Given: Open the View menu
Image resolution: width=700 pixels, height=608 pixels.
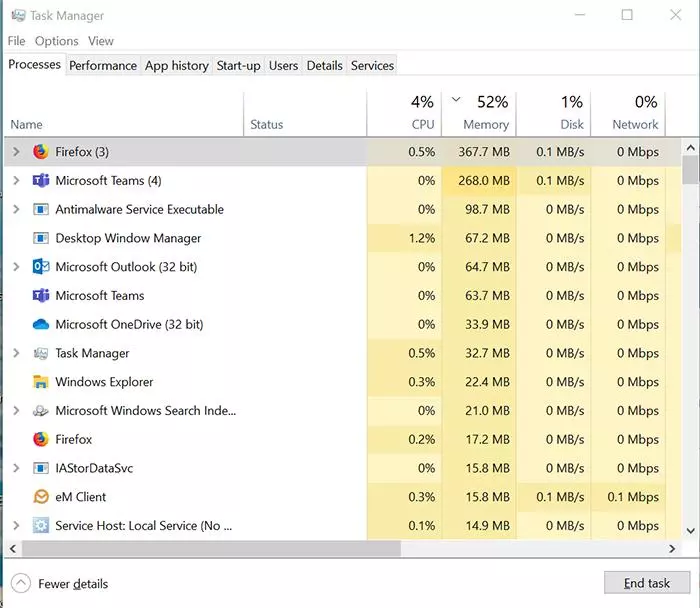Looking at the screenshot, I should [x=101, y=41].
